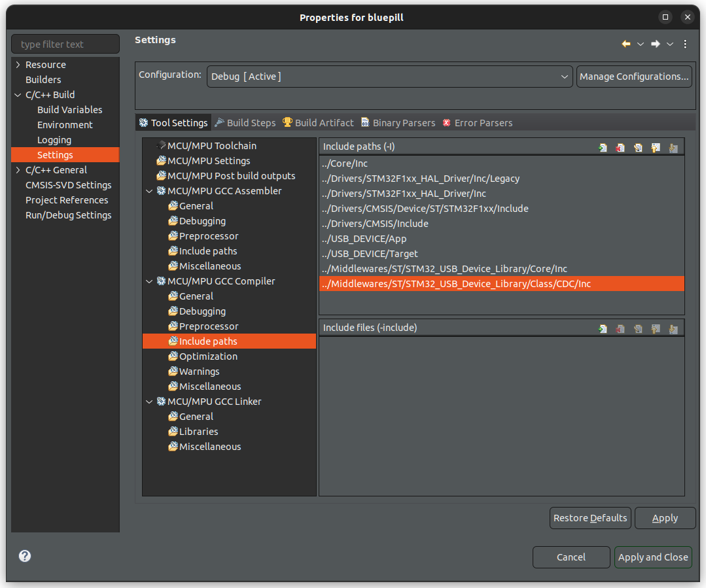
Task: Click the Manage Configurations button
Action: pos(634,77)
